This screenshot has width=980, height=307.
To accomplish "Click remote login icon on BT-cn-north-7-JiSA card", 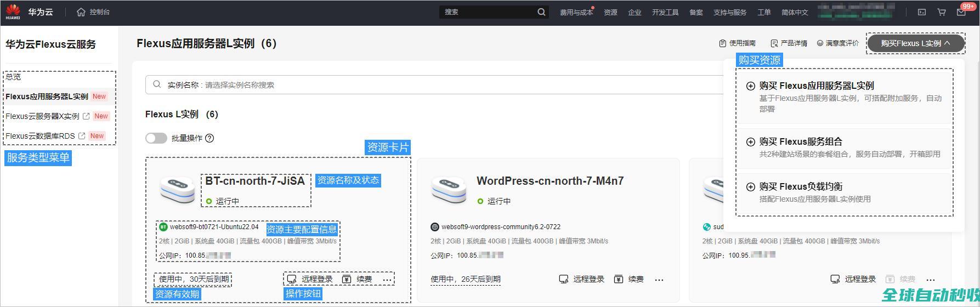I will tap(292, 279).
